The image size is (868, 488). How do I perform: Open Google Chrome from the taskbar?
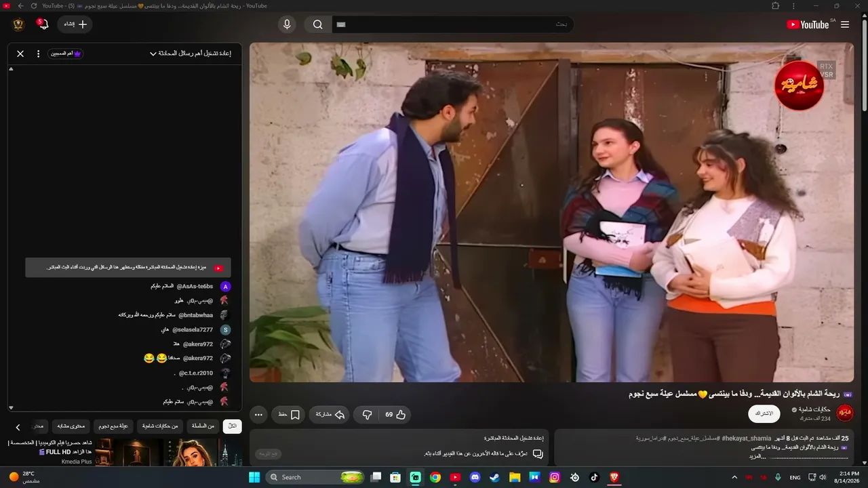pyautogui.click(x=435, y=477)
